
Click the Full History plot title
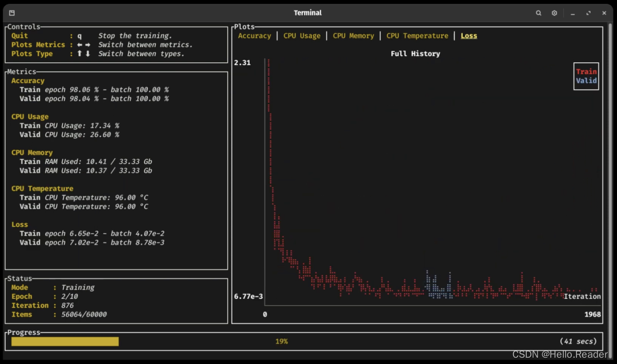(x=415, y=54)
